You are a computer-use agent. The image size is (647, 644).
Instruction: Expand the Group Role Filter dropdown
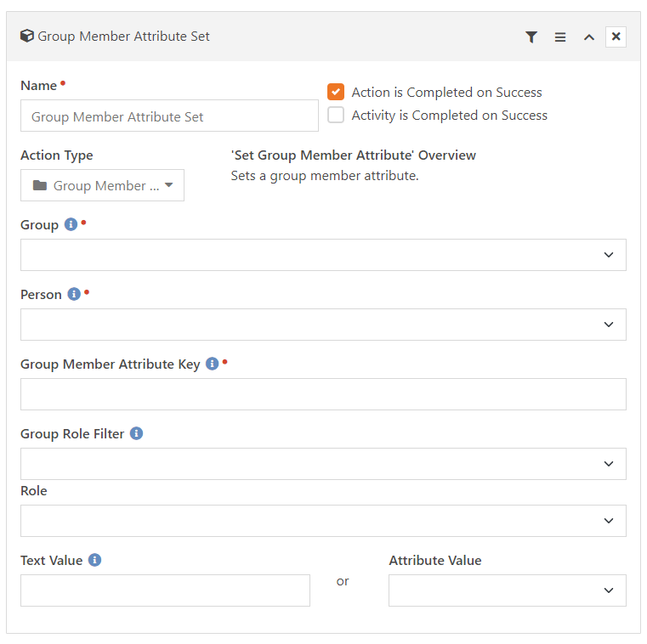[323, 464]
